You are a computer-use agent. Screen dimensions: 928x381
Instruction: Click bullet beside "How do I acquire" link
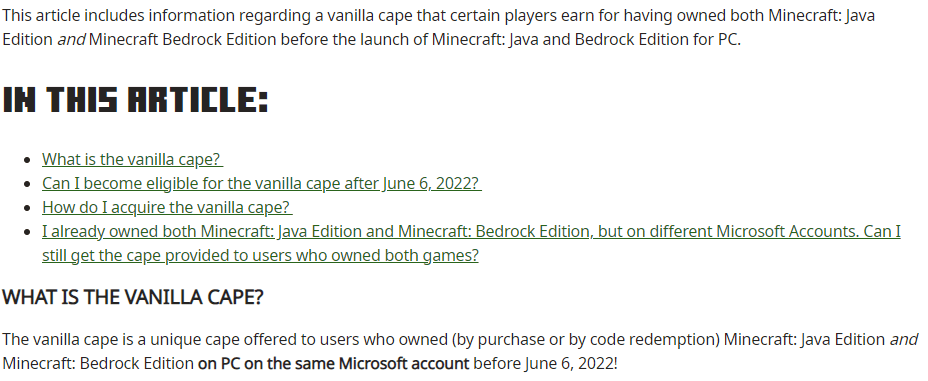27,208
